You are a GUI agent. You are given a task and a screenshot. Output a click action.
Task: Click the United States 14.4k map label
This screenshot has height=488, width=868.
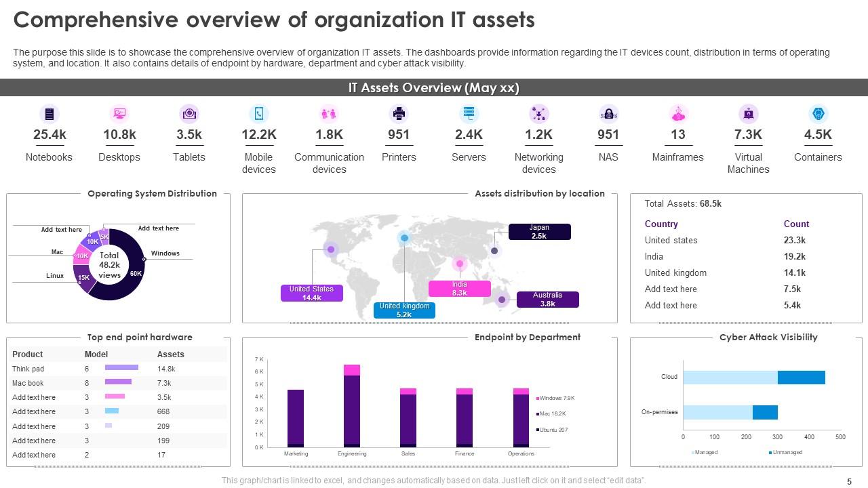(x=312, y=293)
